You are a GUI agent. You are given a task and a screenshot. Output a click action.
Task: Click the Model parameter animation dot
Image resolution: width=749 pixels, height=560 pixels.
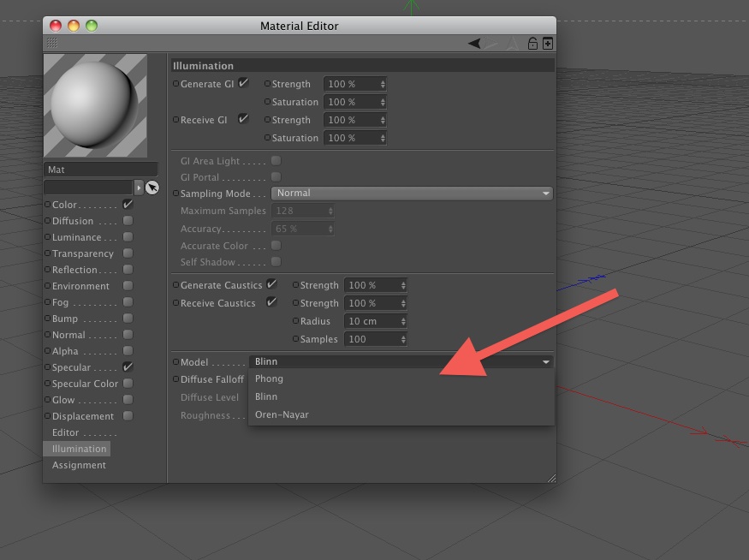point(175,361)
